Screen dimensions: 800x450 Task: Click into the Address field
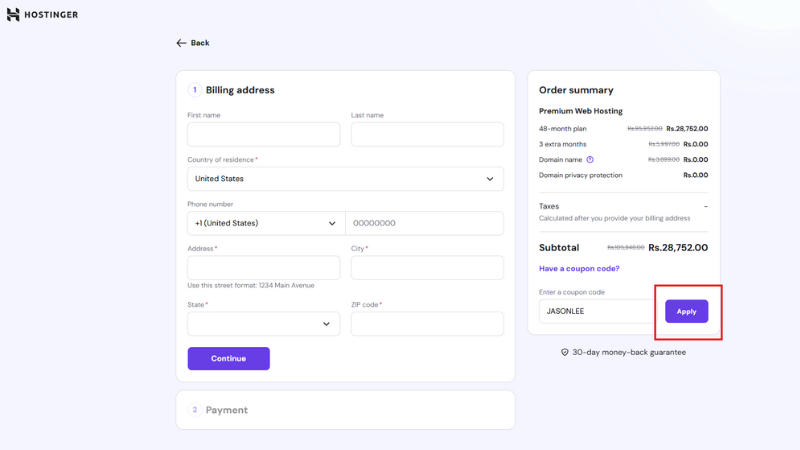point(263,267)
